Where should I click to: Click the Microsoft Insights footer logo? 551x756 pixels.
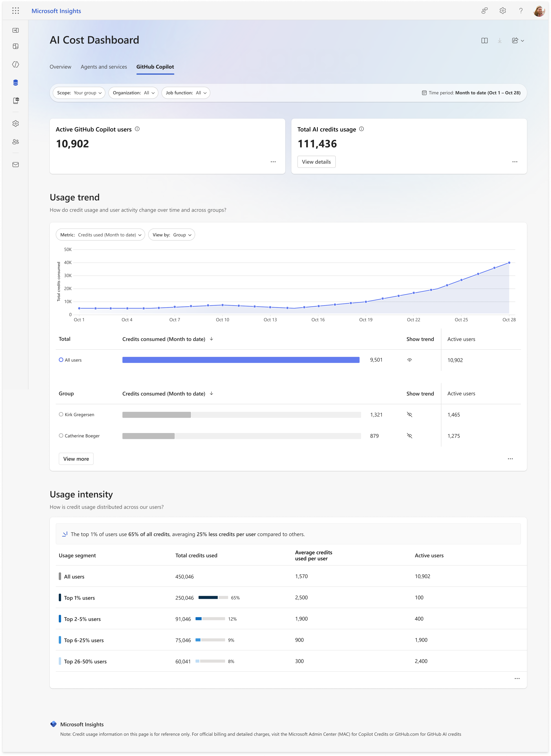[53, 724]
